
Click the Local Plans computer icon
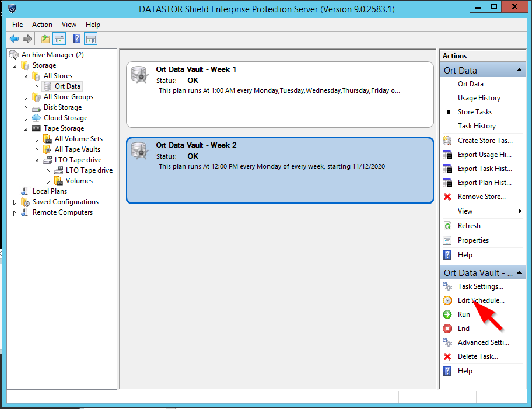pyautogui.click(x=24, y=191)
